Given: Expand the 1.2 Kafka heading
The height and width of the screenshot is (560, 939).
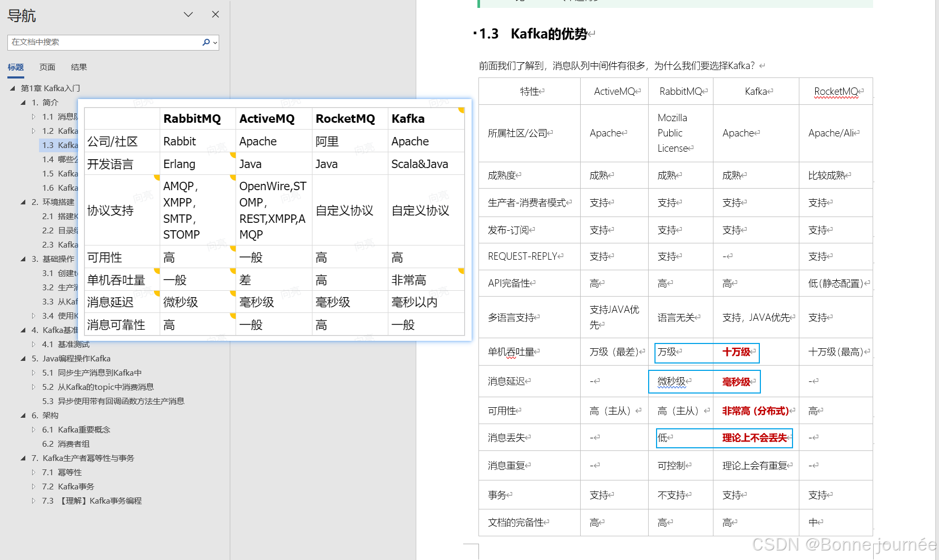Looking at the screenshot, I should click(x=34, y=131).
